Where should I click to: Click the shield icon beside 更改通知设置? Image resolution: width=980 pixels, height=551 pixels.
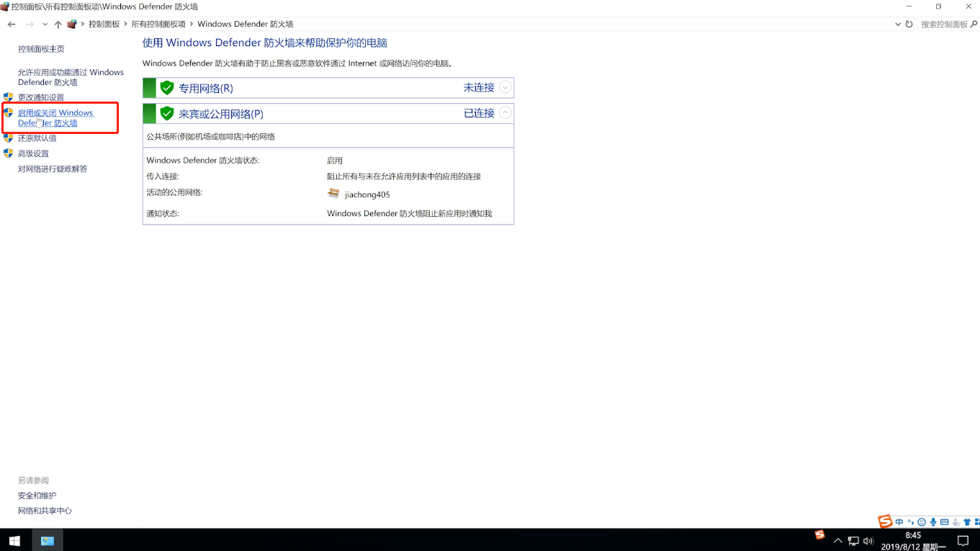tap(8, 97)
